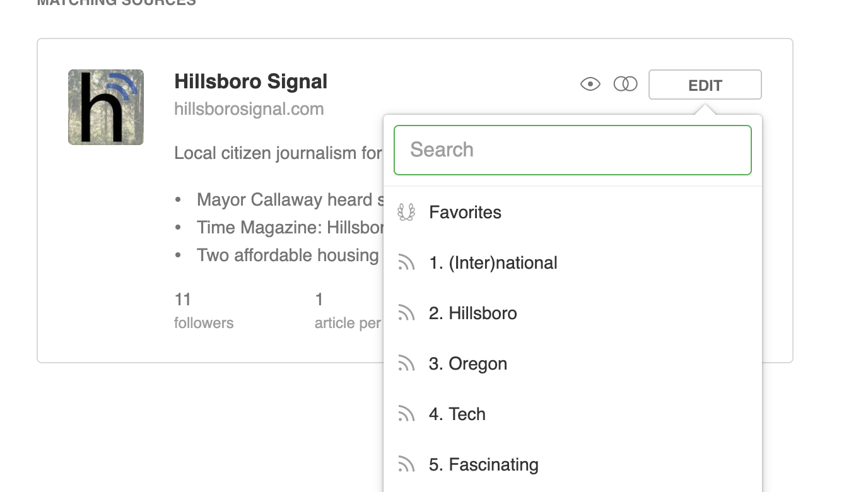Click the eye preview icon
Viewport: 868px width, 492px height.
[x=590, y=84]
